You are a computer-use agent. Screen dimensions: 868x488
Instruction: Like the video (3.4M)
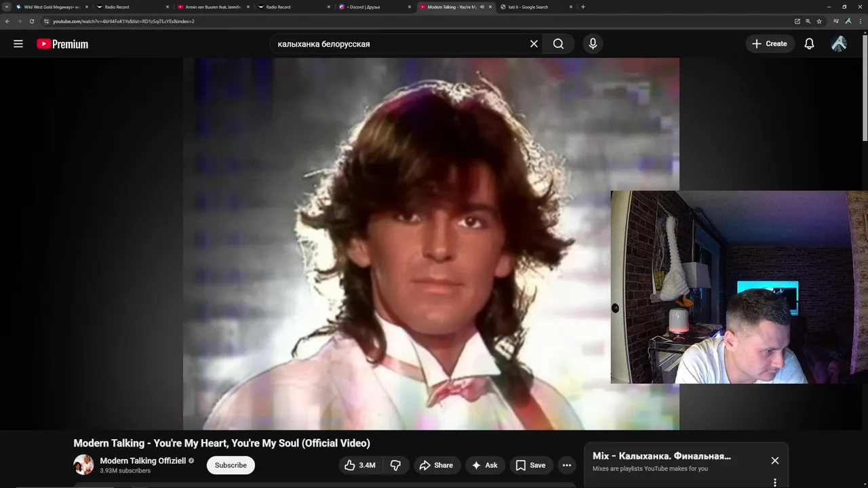359,465
